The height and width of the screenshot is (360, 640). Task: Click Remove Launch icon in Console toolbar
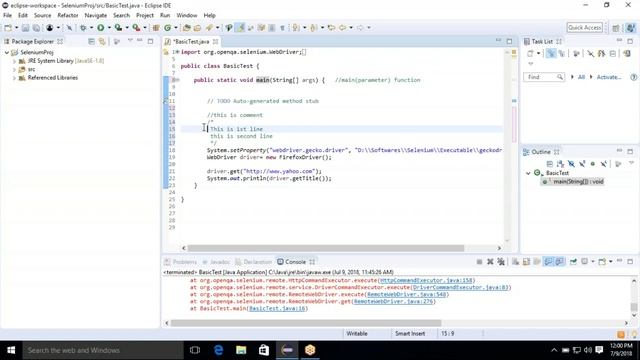[x=490, y=262]
